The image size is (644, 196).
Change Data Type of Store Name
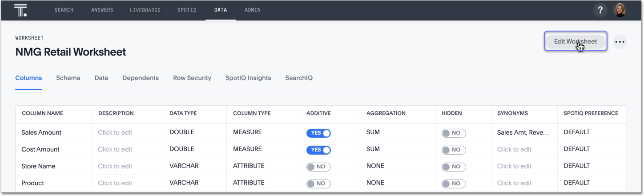coord(184,166)
